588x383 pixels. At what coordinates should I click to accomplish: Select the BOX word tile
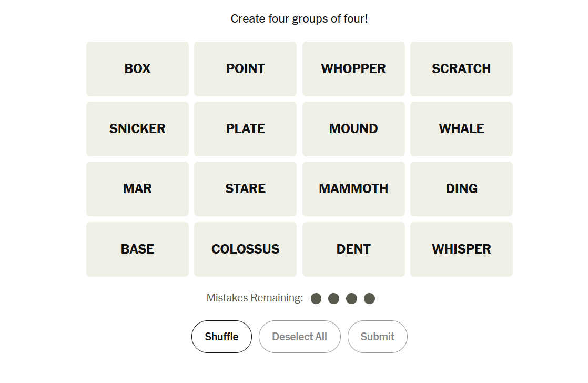pos(137,69)
